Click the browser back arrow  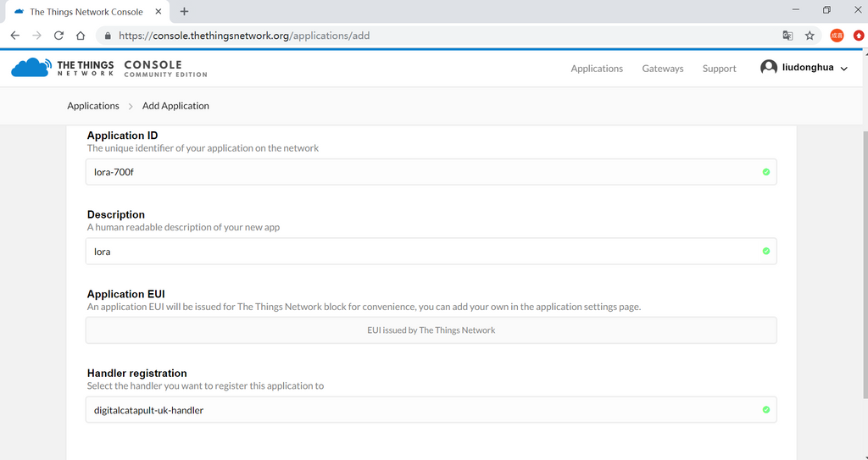coord(14,36)
